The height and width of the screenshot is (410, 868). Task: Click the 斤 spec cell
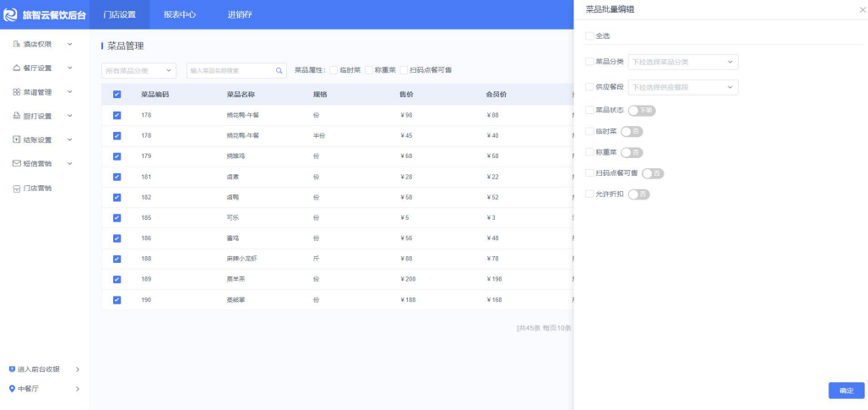point(316,259)
